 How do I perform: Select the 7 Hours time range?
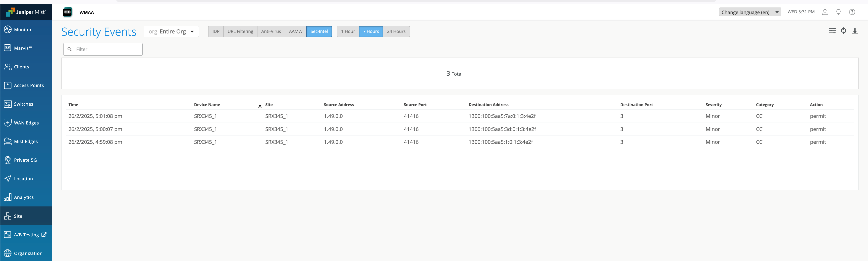click(x=371, y=31)
